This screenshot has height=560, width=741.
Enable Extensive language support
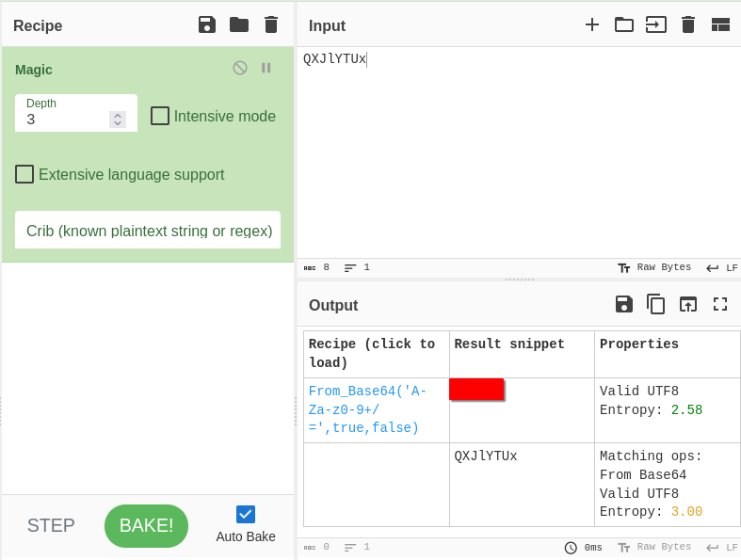tap(24, 174)
